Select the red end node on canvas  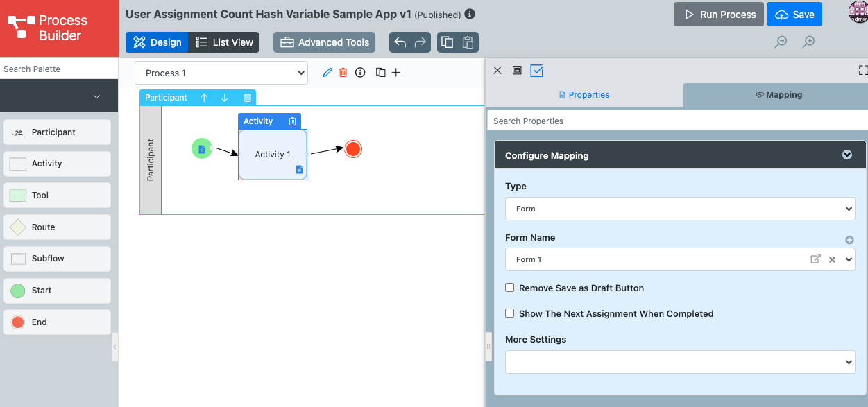(353, 149)
